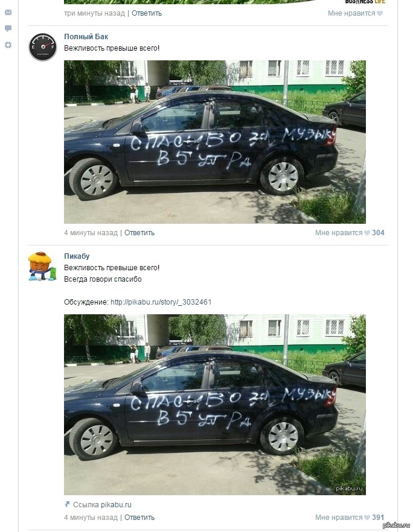
Task: Click heart icon next to 304 likes
Action: [x=367, y=233]
